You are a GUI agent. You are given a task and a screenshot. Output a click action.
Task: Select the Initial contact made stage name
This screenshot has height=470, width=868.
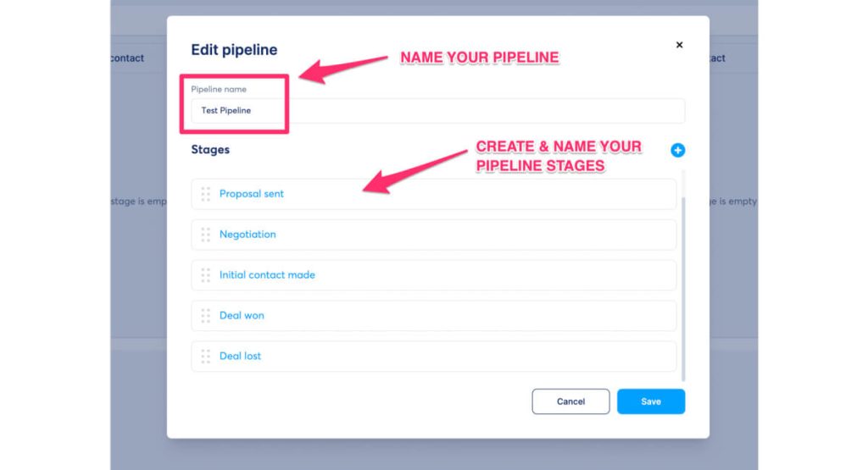(267, 275)
